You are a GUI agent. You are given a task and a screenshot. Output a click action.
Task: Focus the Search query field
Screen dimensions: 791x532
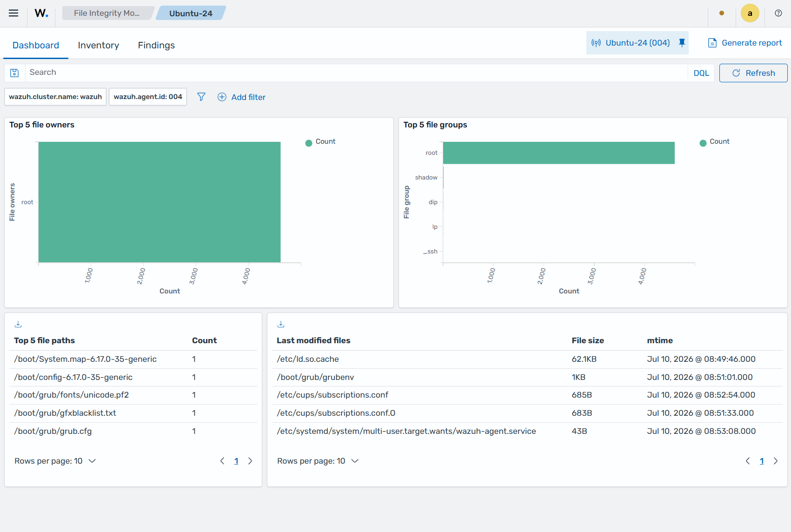pyautogui.click(x=356, y=73)
